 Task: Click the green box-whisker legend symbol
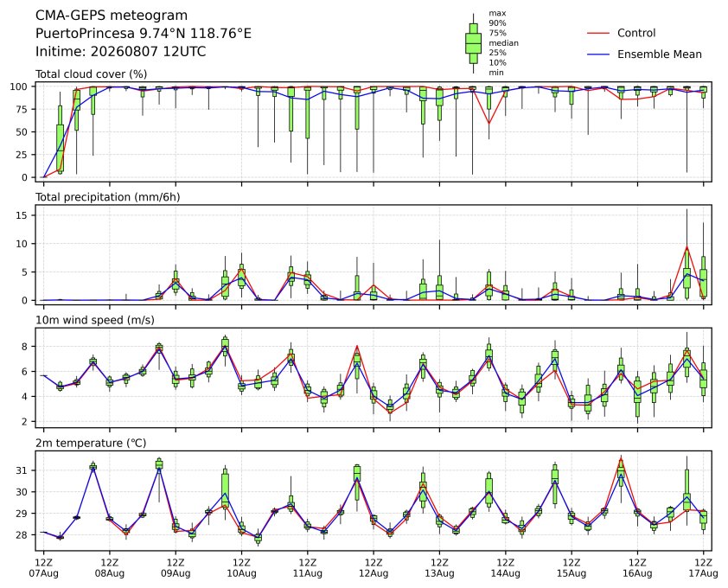click(473, 43)
